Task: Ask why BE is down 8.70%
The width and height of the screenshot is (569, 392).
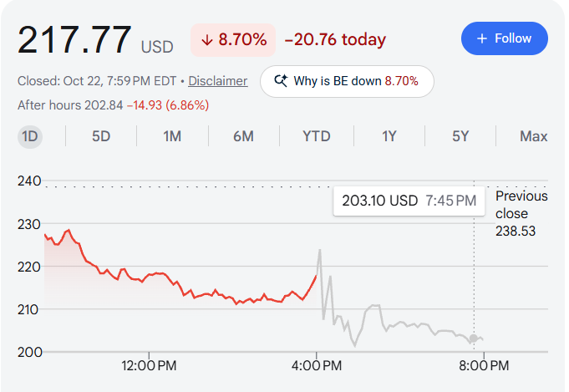Action: tap(347, 81)
